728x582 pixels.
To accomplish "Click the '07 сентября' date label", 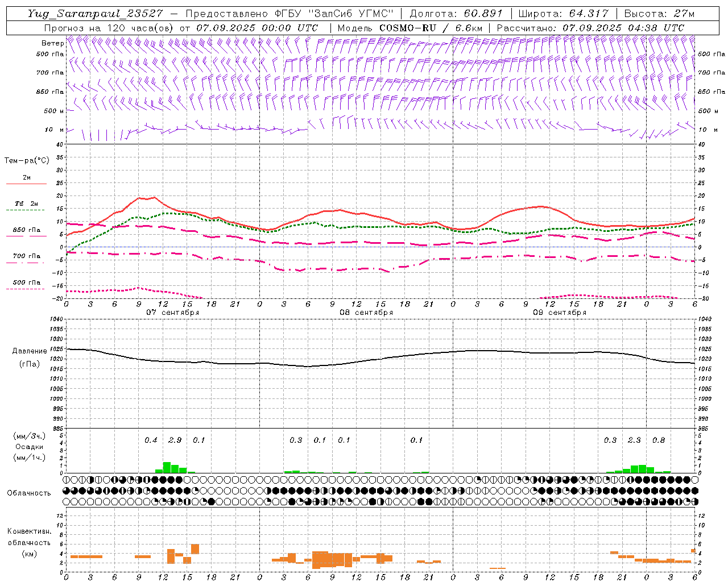I will pyautogui.click(x=172, y=313).
